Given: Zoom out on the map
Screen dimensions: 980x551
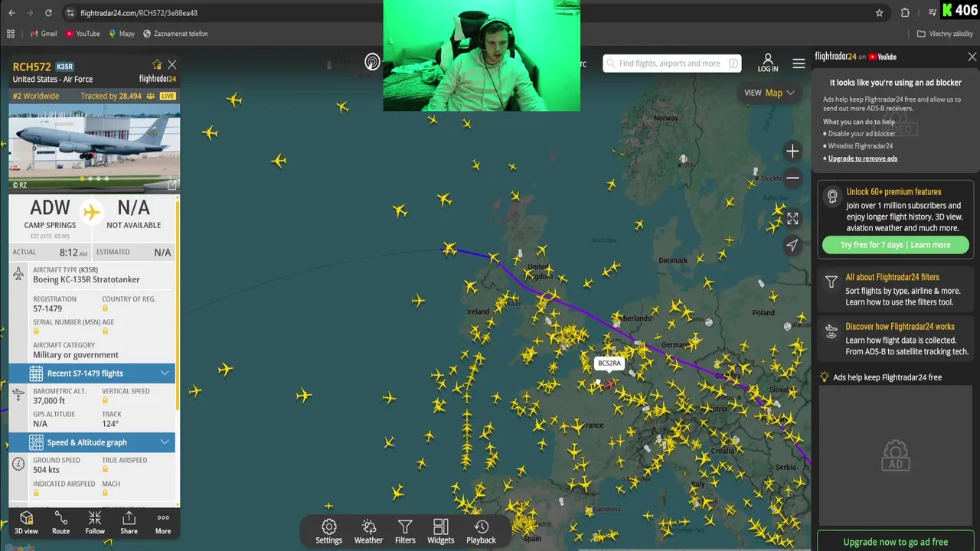Looking at the screenshot, I should coord(792,178).
